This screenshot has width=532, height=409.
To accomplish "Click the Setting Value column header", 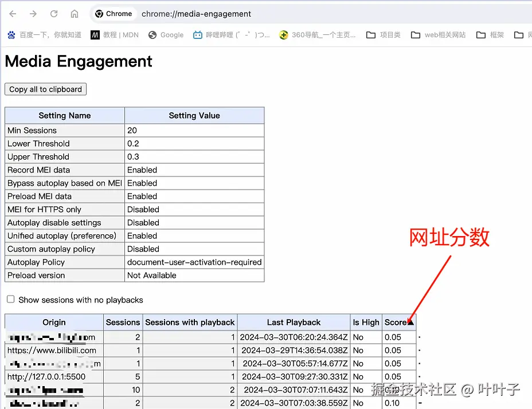I will tap(194, 116).
